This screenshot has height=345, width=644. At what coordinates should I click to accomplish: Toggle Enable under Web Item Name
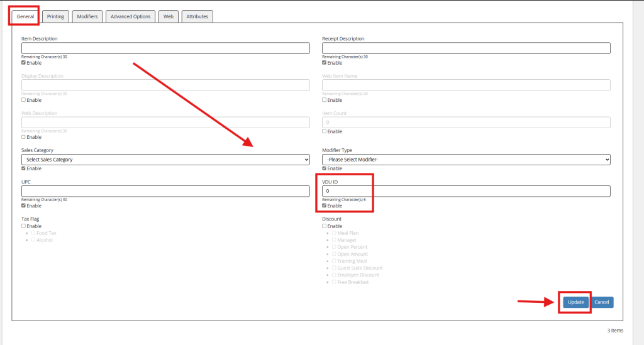click(325, 100)
